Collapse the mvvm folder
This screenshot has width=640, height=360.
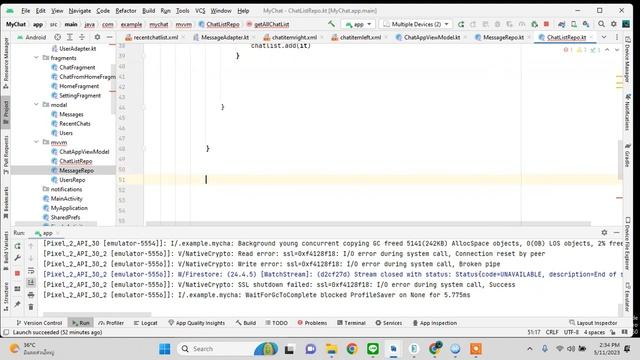(x=36, y=142)
